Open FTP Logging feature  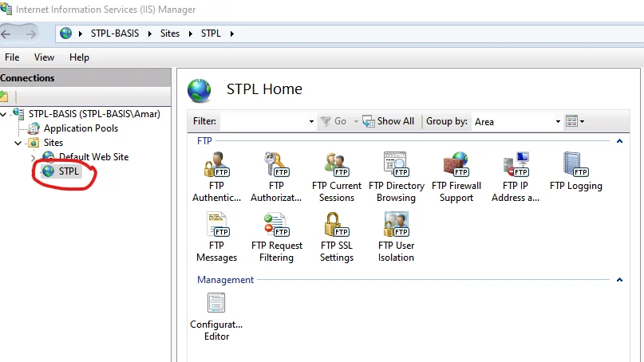point(576,171)
